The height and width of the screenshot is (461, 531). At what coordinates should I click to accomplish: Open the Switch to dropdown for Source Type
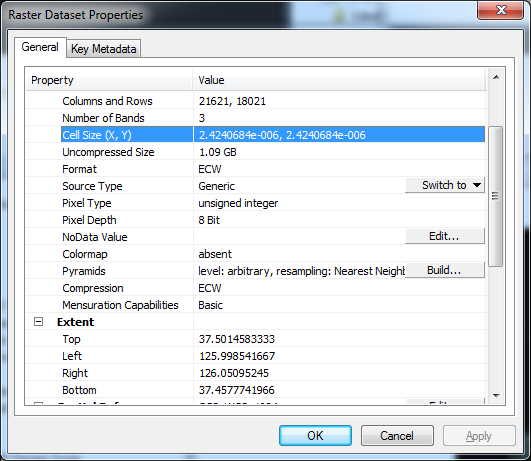pyautogui.click(x=445, y=185)
